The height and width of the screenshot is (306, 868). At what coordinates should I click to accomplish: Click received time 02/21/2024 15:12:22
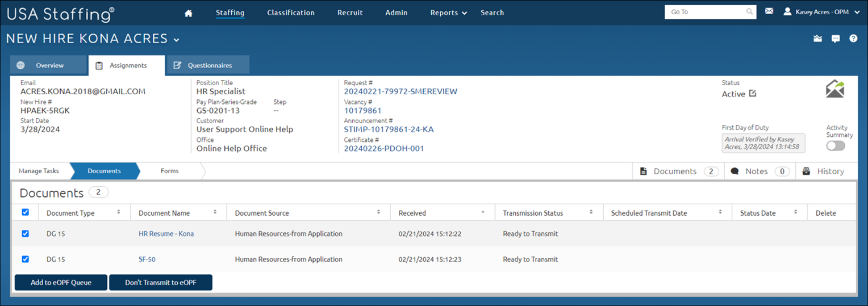tap(429, 234)
